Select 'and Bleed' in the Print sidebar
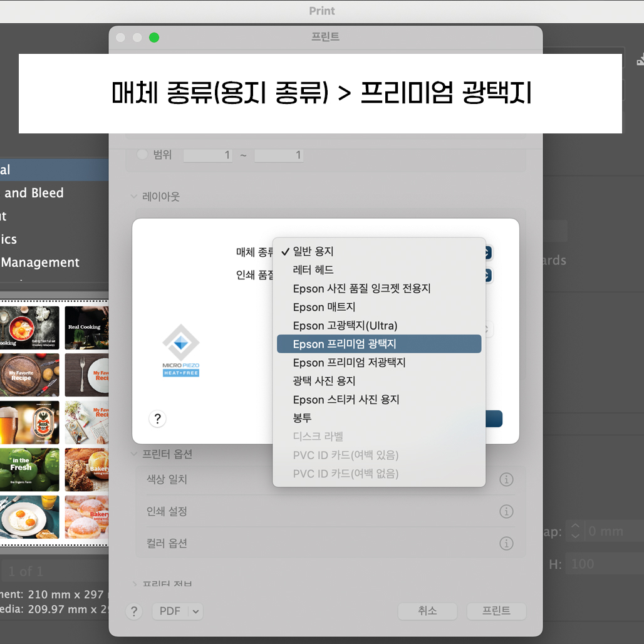The image size is (644, 644). click(x=34, y=193)
